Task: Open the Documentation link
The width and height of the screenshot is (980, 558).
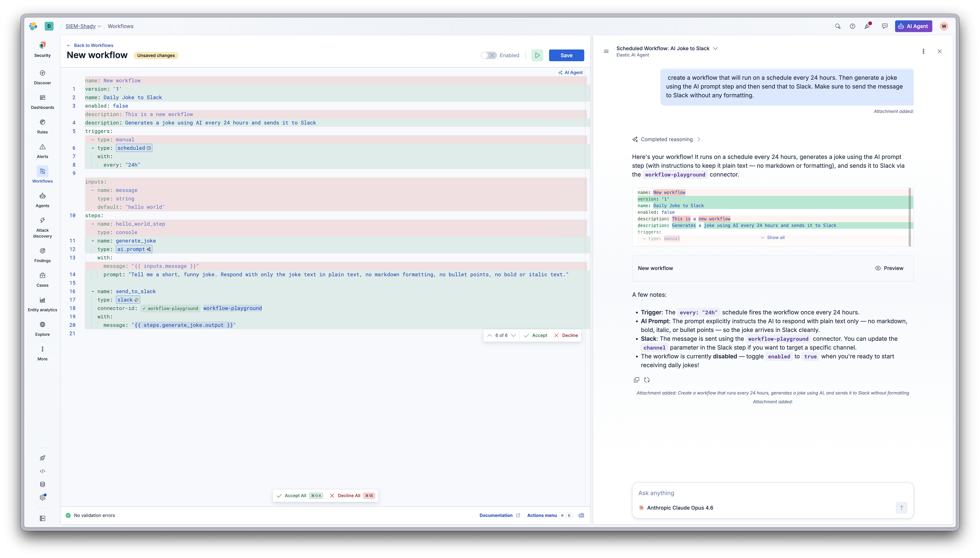Action: [499, 515]
